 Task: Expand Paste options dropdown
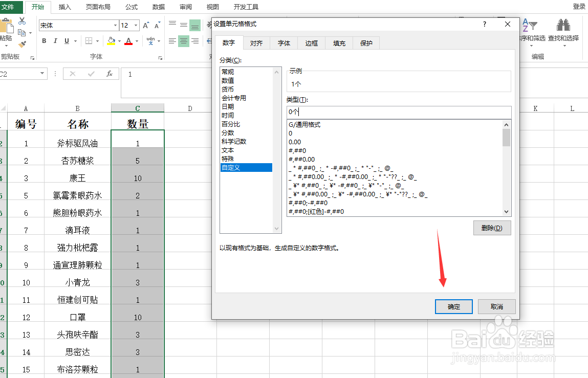[x=6, y=46]
